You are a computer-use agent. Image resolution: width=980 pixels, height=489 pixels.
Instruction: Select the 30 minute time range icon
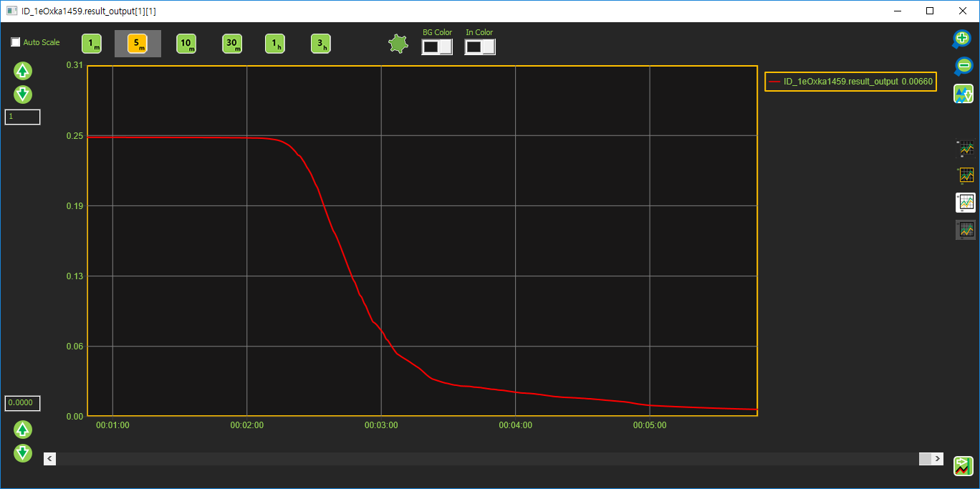click(x=232, y=44)
